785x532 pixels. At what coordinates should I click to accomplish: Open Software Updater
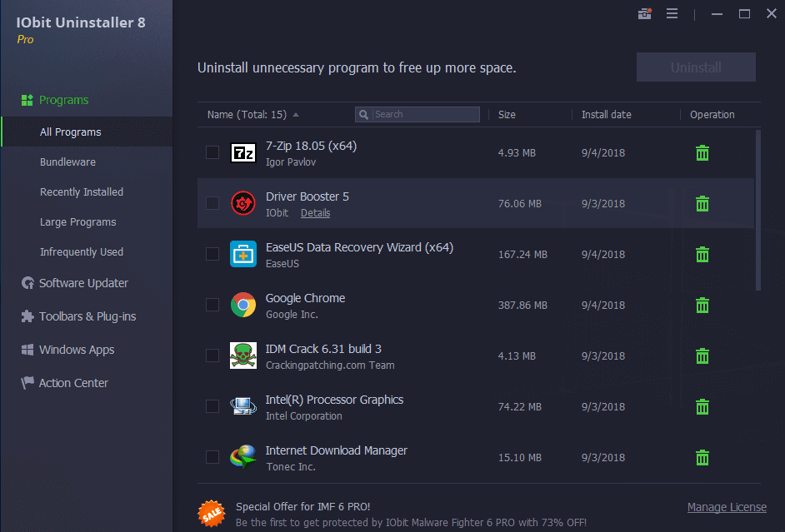click(x=83, y=283)
